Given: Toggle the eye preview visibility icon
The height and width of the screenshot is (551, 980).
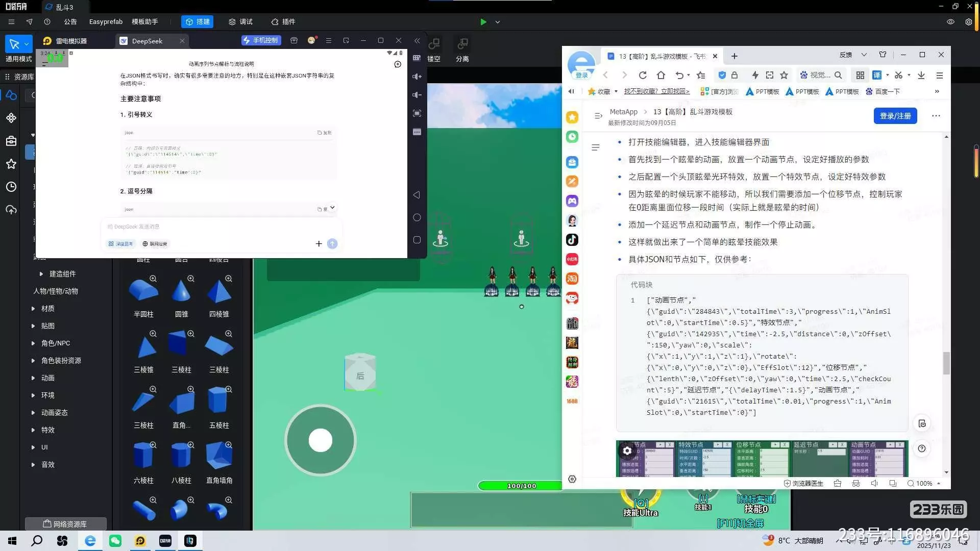Looking at the screenshot, I should click(x=950, y=22).
